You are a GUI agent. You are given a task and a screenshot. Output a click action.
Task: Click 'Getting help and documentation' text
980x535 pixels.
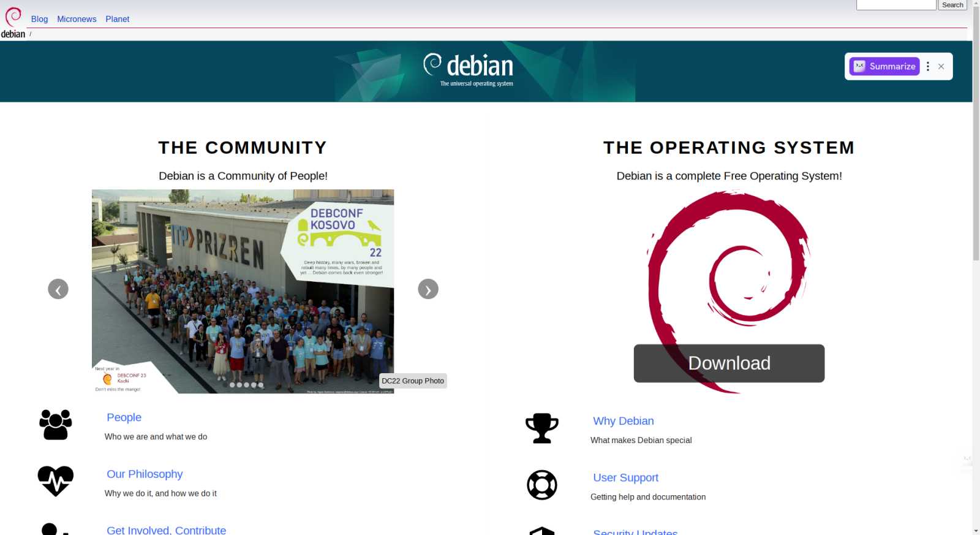648,497
